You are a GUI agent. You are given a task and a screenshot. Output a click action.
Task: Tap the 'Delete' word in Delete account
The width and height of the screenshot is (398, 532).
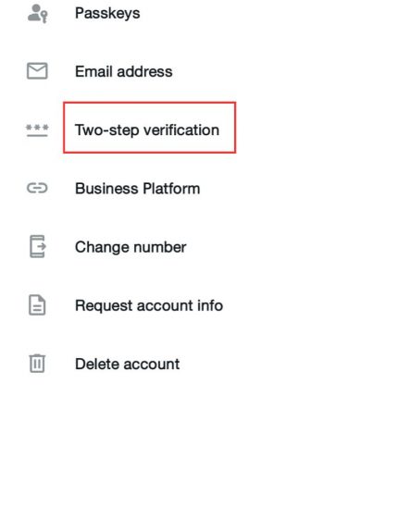[97, 364]
